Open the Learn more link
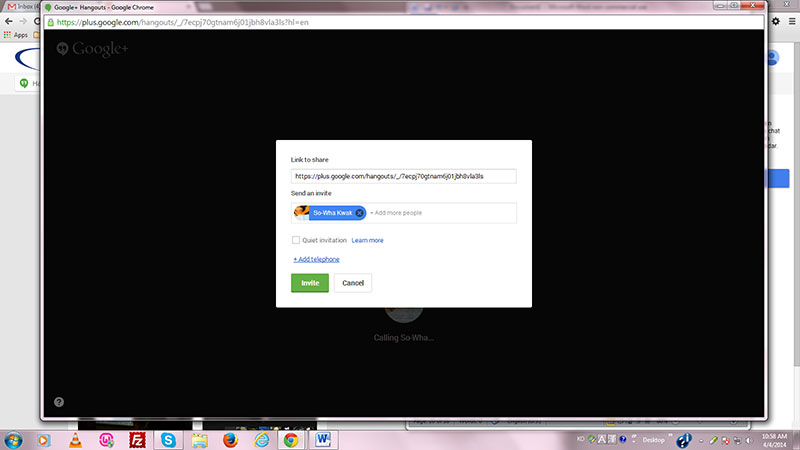This screenshot has height=450, width=800. click(367, 240)
